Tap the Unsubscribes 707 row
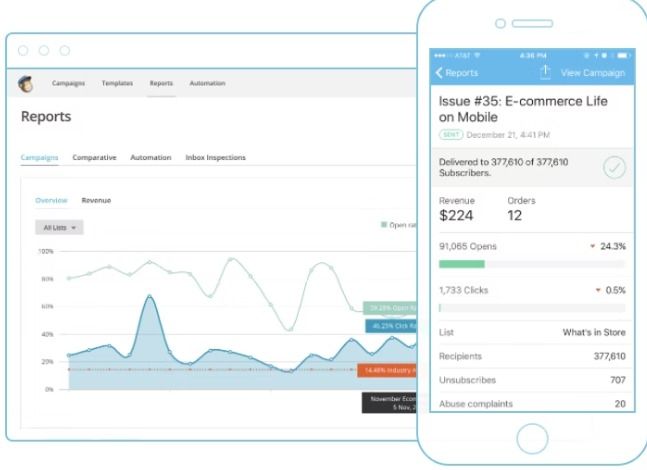Screen dimensions: 647x470 [x=532, y=380]
